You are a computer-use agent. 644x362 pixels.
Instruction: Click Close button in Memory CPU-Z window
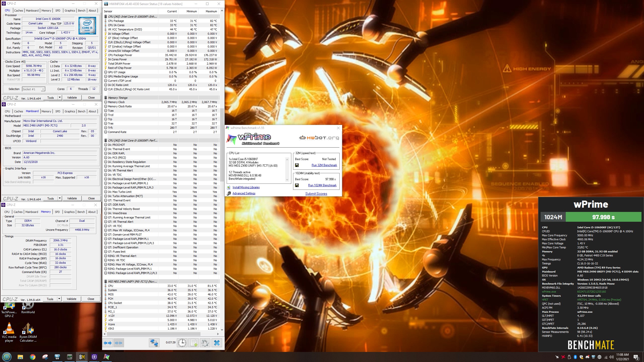tap(91, 299)
